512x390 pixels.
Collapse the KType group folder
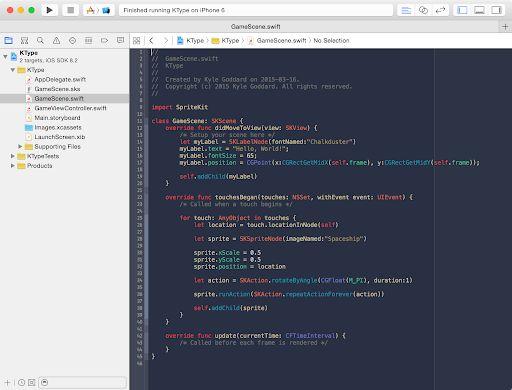pos(13,70)
